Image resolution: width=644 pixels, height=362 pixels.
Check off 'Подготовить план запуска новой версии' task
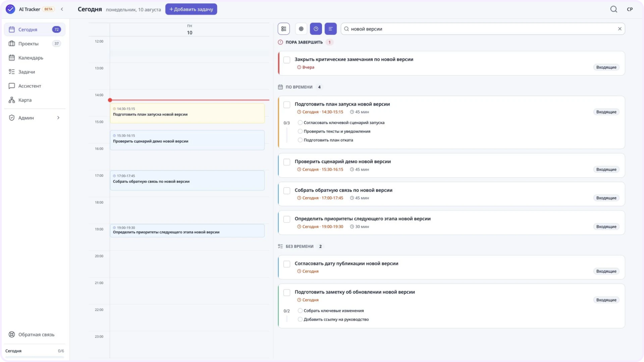click(x=287, y=105)
